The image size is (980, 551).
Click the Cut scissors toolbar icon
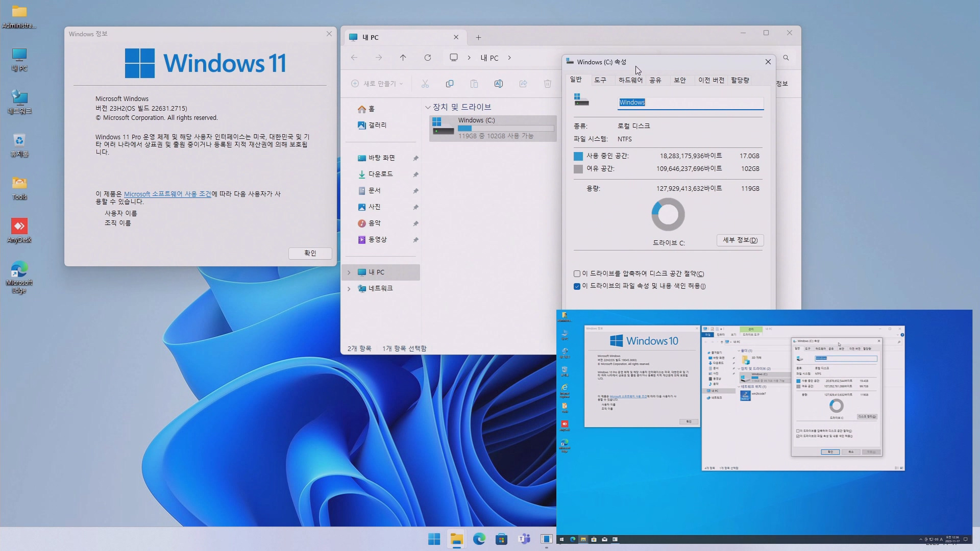(x=425, y=84)
